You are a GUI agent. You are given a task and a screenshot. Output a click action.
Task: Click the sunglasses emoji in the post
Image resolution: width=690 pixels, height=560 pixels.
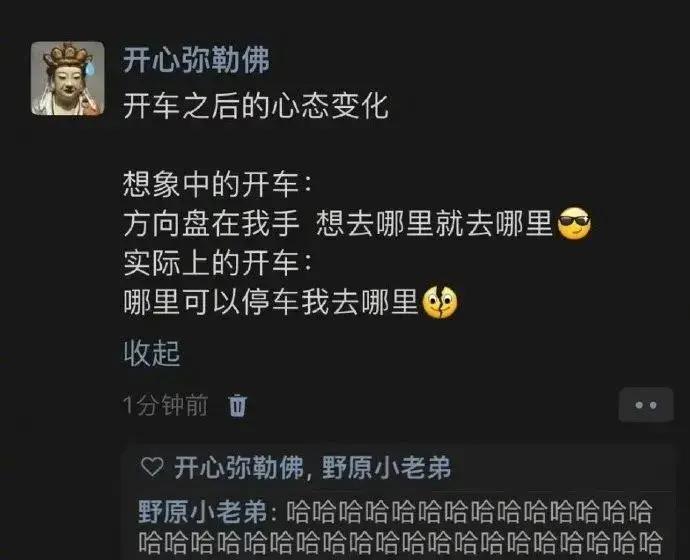(x=574, y=223)
